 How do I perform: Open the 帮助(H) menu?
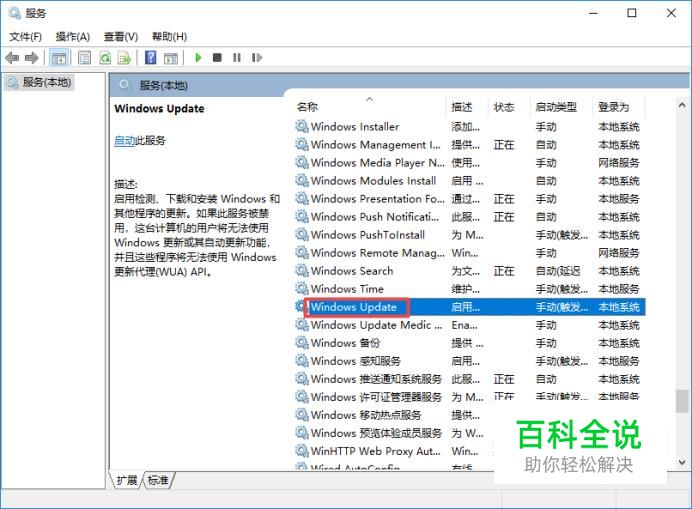coord(169,37)
